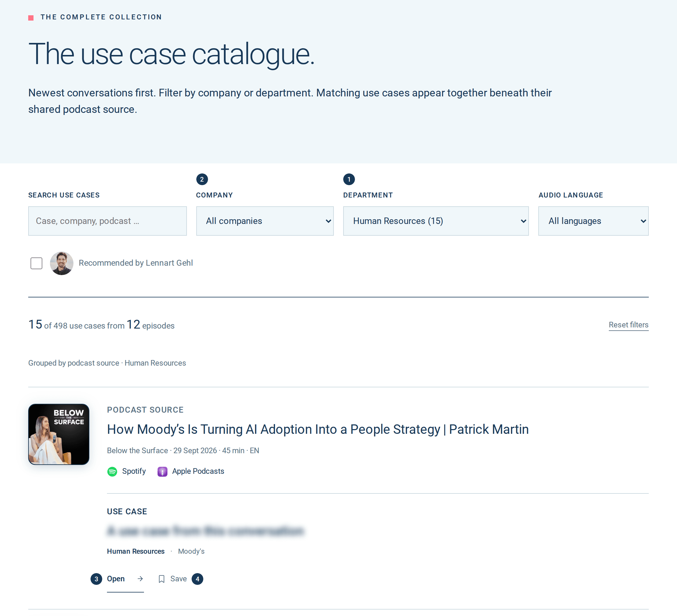Click the 'Below the Surface · 29 Sept 2026' metadata line

coord(183,451)
